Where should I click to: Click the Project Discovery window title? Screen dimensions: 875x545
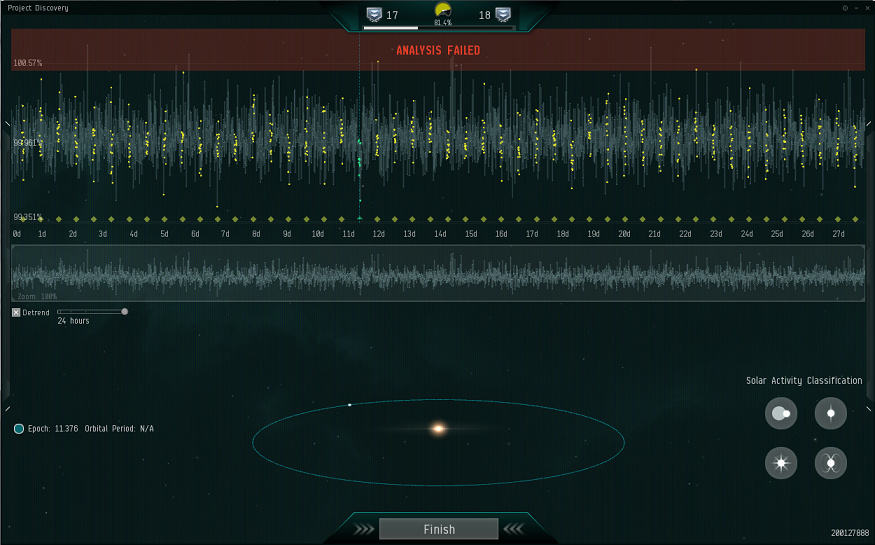pos(38,8)
